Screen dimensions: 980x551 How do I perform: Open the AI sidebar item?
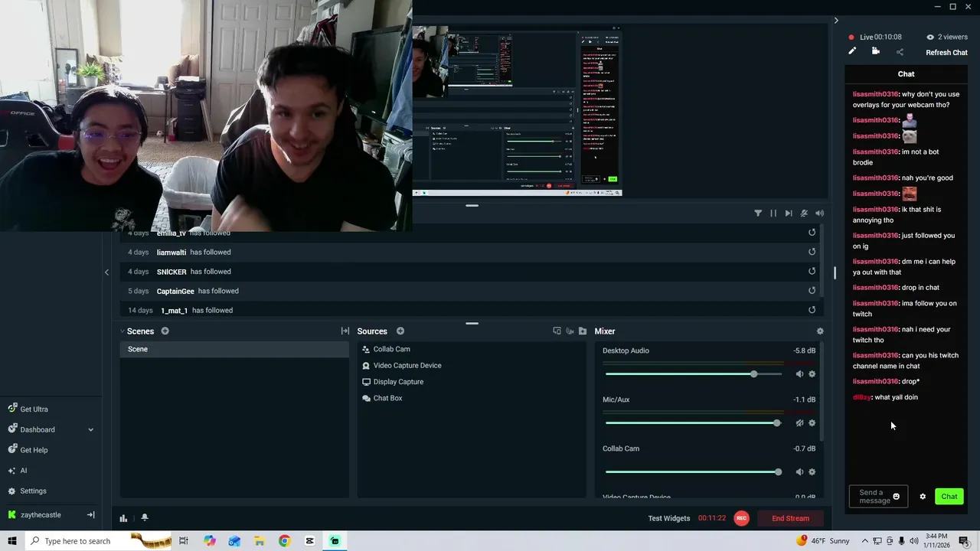coord(23,471)
